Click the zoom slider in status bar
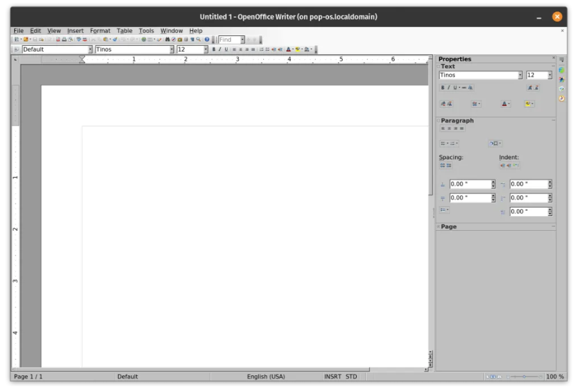This screenshot has height=392, width=577. tap(524, 377)
